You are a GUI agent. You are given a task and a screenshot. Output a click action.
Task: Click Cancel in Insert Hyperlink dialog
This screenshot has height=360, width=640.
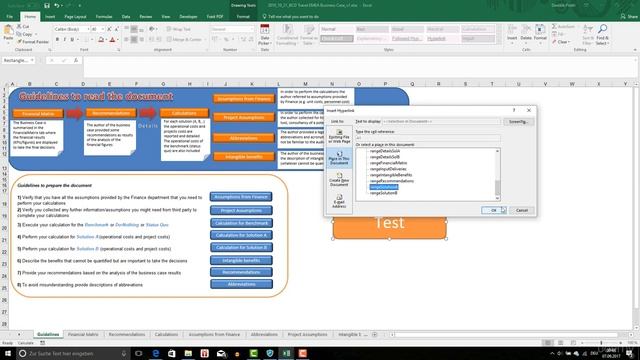(x=522, y=210)
